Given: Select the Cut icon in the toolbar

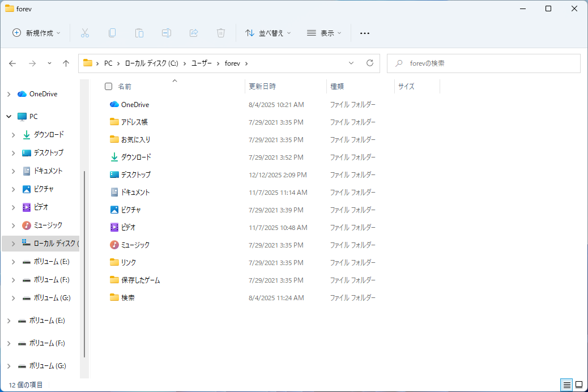Looking at the screenshot, I should [85, 33].
